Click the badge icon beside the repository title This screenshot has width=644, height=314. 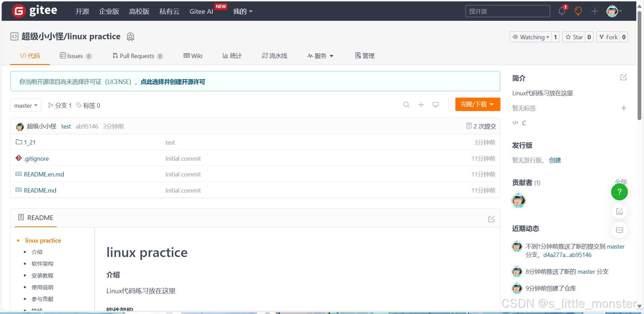(130, 37)
